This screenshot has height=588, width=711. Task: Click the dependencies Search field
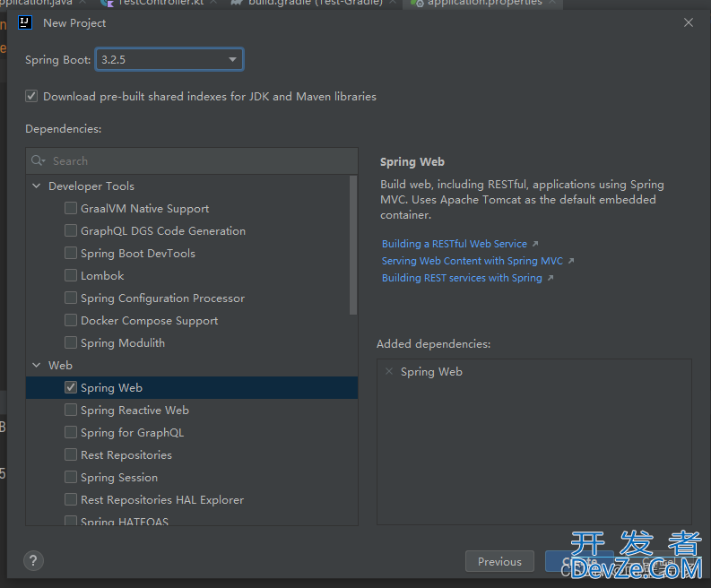[192, 161]
